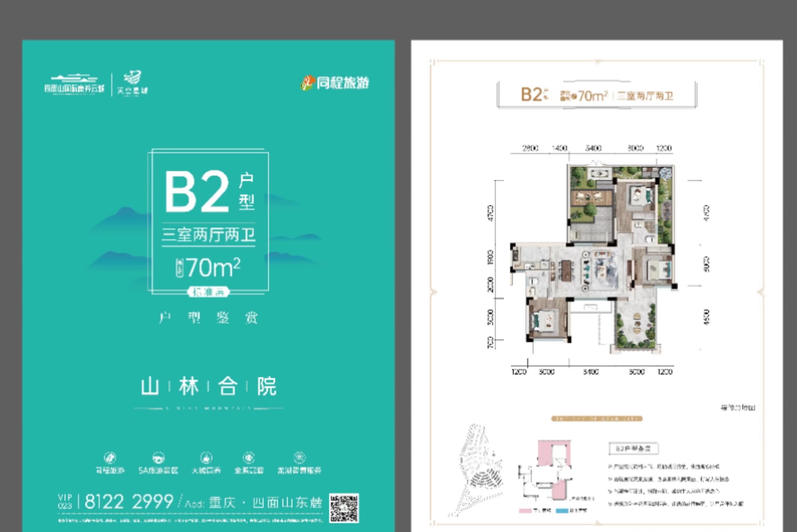Click the 四面山国际旅养云都 logo
Screen dimensions: 797x532
click(x=74, y=84)
